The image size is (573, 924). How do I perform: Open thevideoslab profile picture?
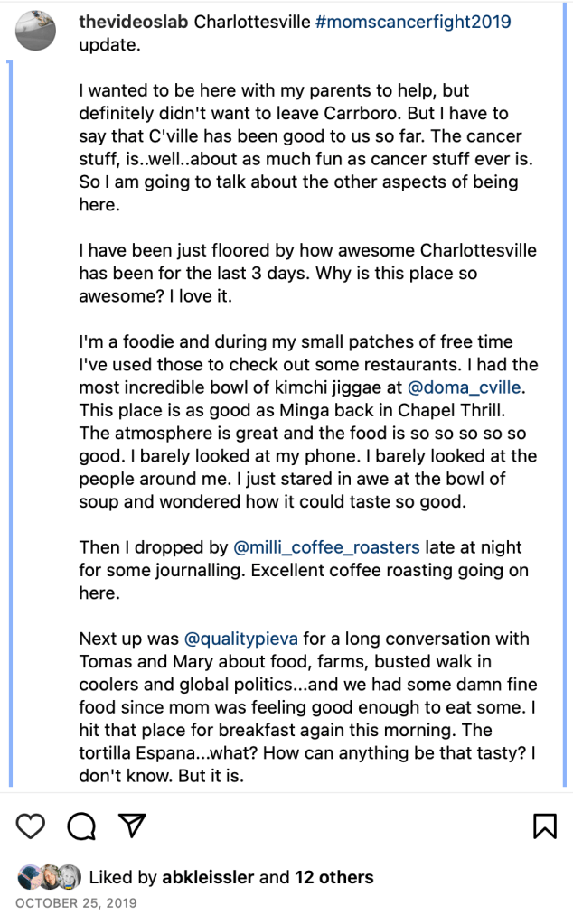[x=37, y=32]
